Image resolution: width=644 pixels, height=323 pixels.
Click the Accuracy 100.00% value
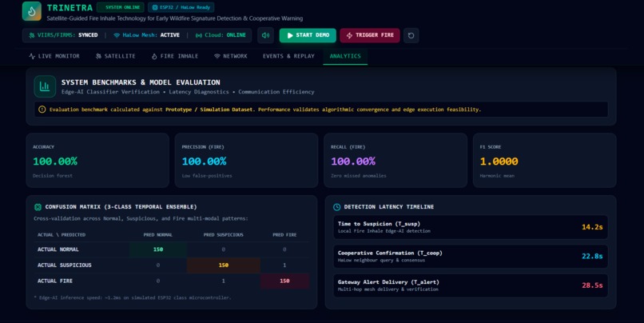pos(55,161)
